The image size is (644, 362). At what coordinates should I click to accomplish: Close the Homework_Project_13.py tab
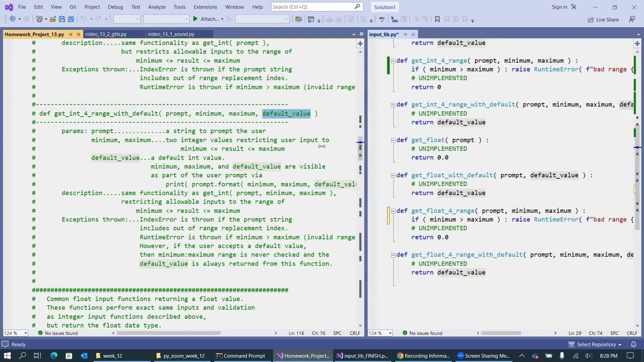tap(78, 34)
